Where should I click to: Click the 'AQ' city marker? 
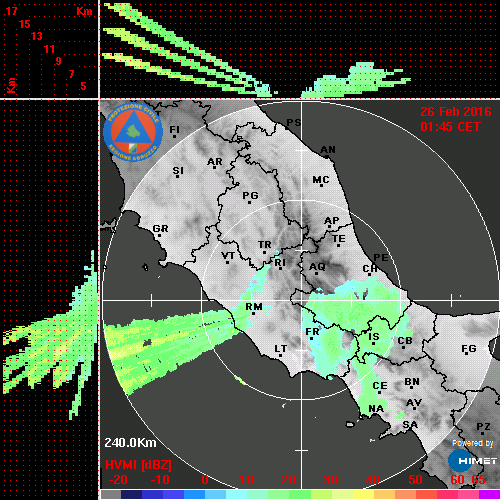(317, 267)
